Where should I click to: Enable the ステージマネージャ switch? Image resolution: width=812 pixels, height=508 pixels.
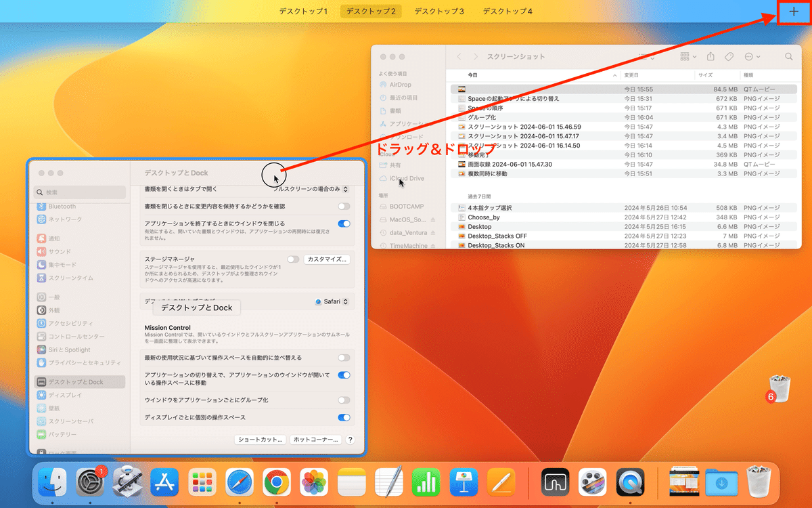click(x=293, y=259)
